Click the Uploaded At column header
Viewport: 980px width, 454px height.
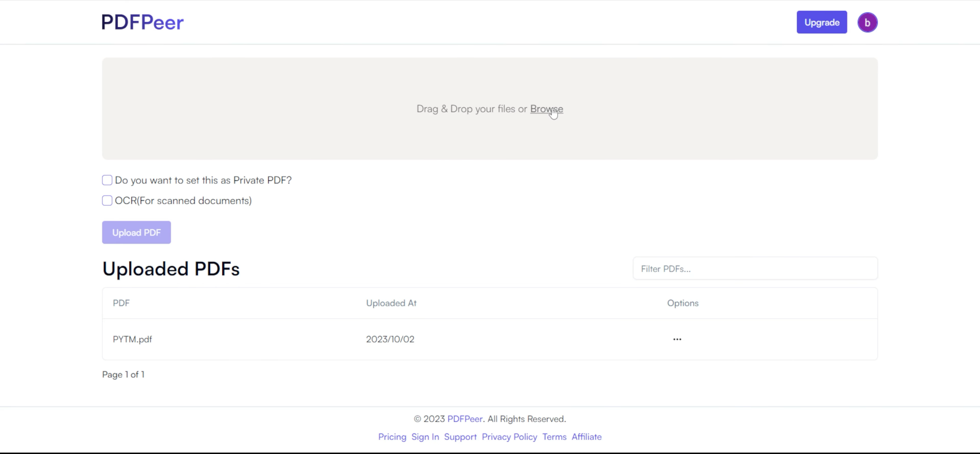(x=391, y=303)
